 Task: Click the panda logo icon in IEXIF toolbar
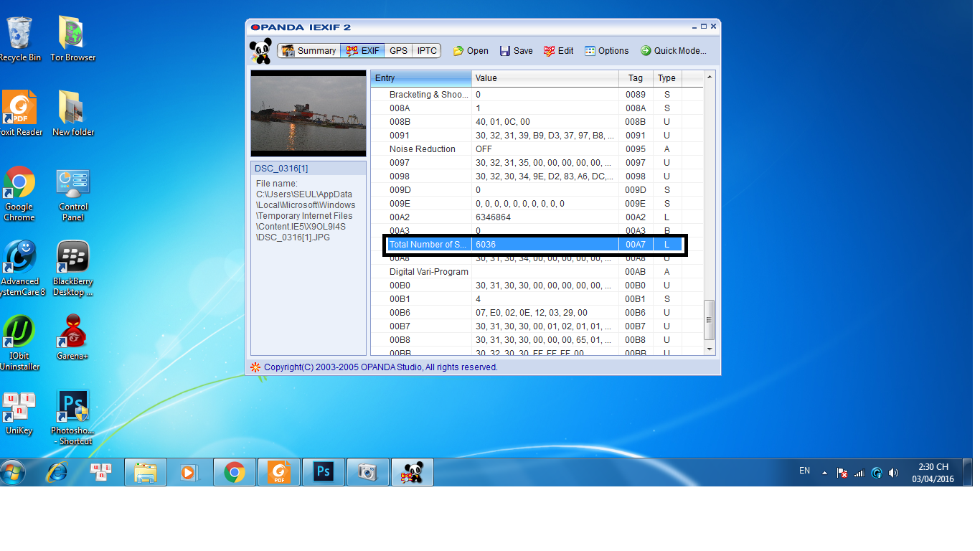point(260,51)
